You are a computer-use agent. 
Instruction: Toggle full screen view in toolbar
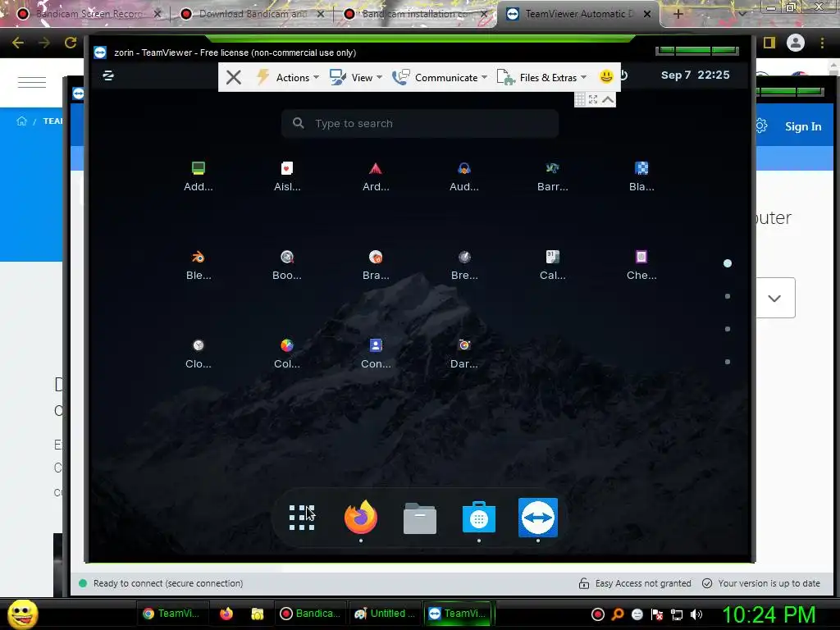pos(593,99)
